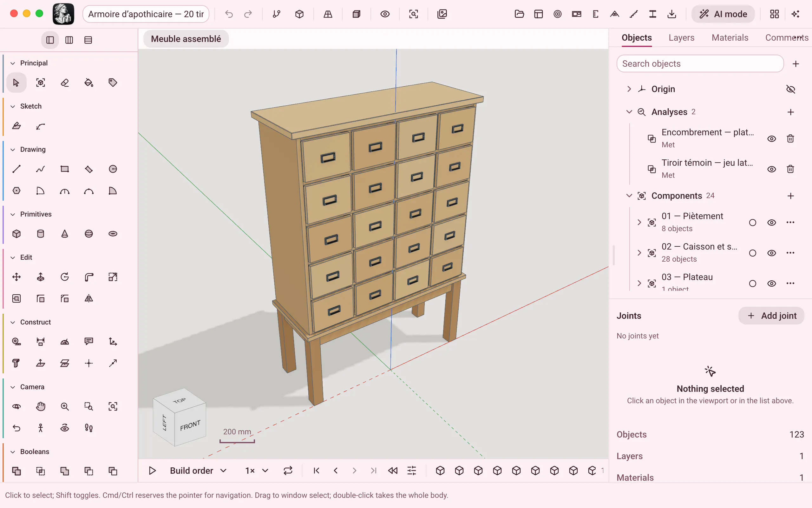Open the Comments tab

[787, 38]
